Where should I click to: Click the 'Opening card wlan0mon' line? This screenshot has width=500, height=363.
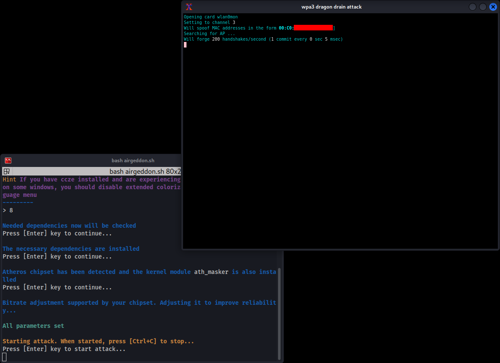(x=211, y=17)
